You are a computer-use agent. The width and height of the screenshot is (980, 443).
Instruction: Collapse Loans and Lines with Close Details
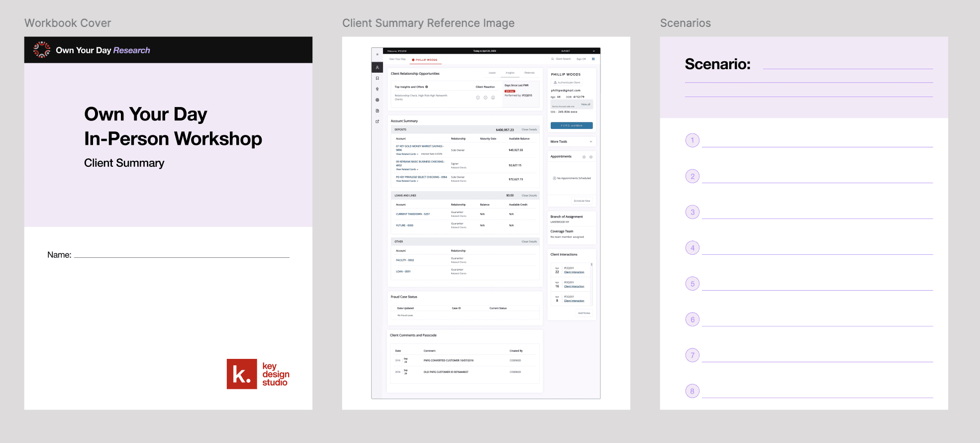pos(529,196)
